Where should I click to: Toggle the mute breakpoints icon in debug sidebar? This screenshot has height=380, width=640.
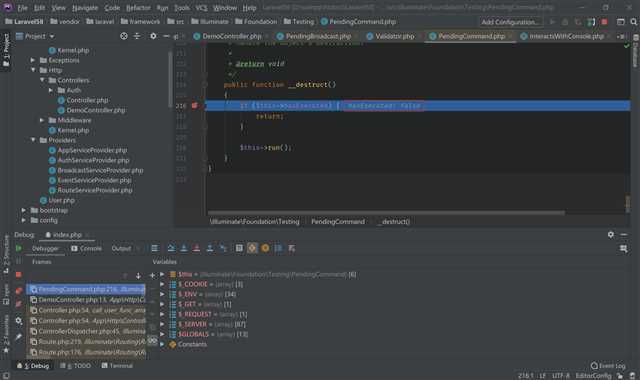pyautogui.click(x=19, y=304)
